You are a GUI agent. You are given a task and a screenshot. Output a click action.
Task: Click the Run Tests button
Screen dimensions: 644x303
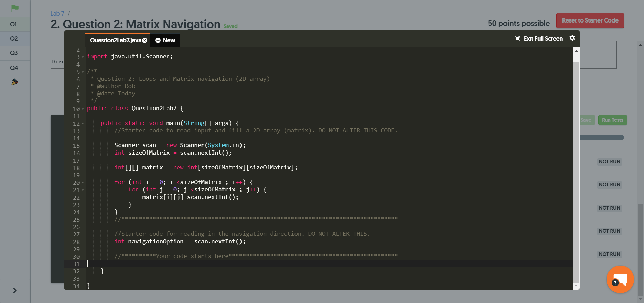click(x=612, y=120)
